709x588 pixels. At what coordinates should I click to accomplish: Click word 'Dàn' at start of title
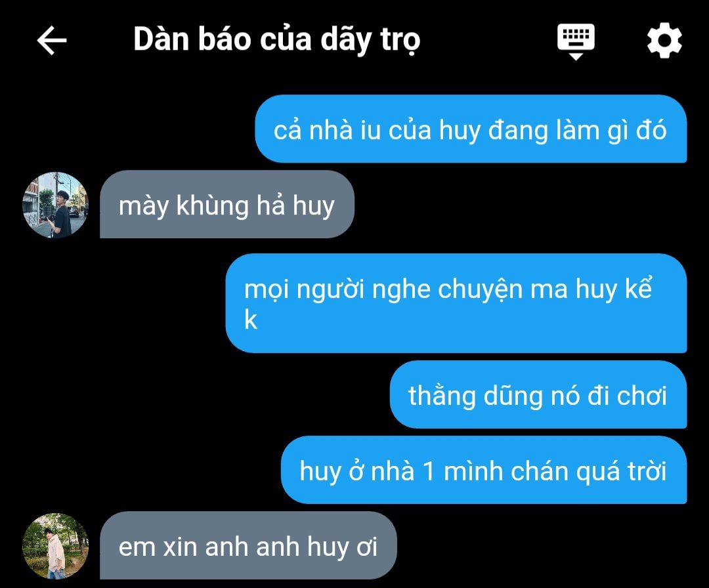(161, 39)
